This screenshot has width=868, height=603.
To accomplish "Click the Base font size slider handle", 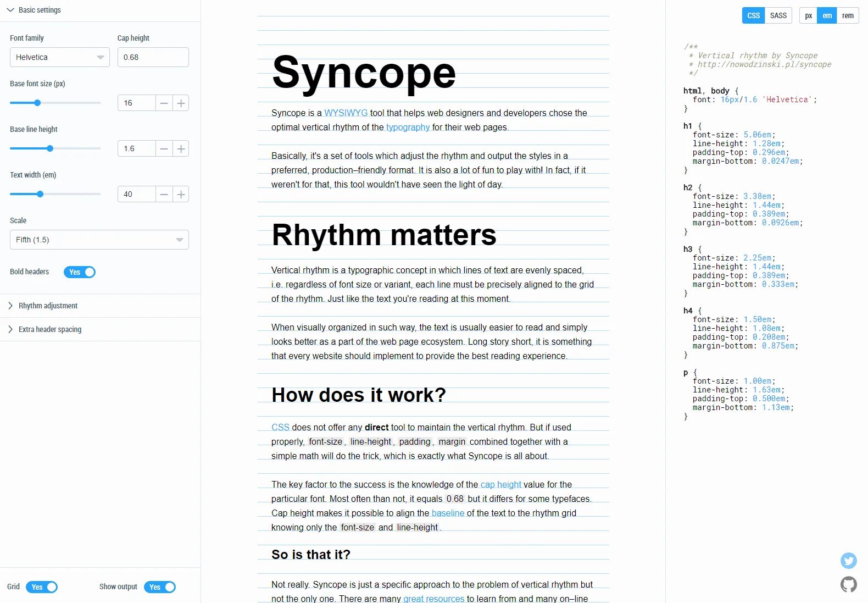I will point(37,103).
